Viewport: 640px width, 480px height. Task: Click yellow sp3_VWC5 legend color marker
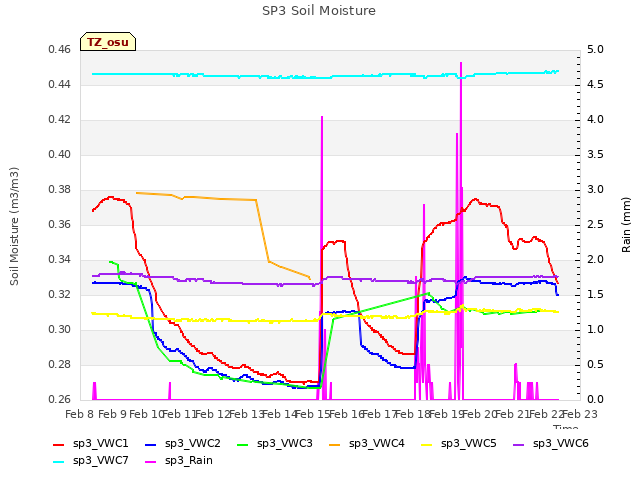pos(427,444)
